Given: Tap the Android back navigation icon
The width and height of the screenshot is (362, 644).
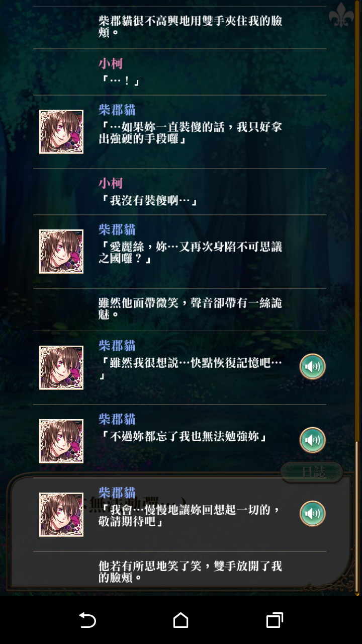Looking at the screenshot, I should click(87, 620).
